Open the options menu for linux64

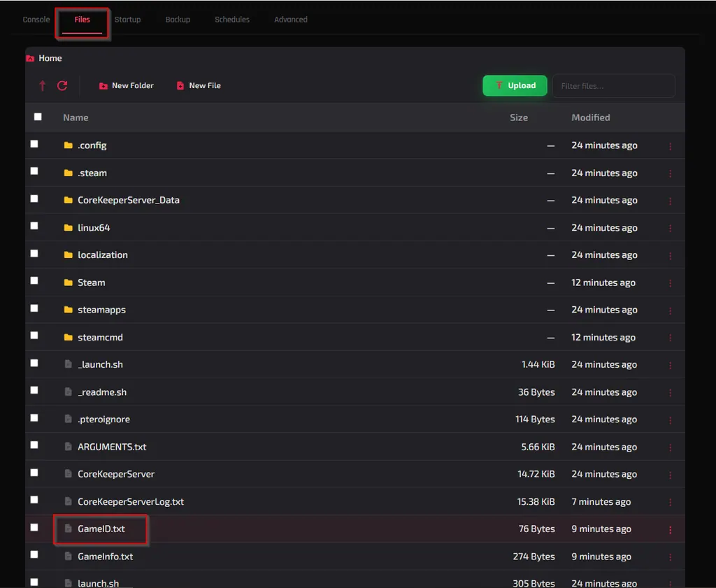670,228
